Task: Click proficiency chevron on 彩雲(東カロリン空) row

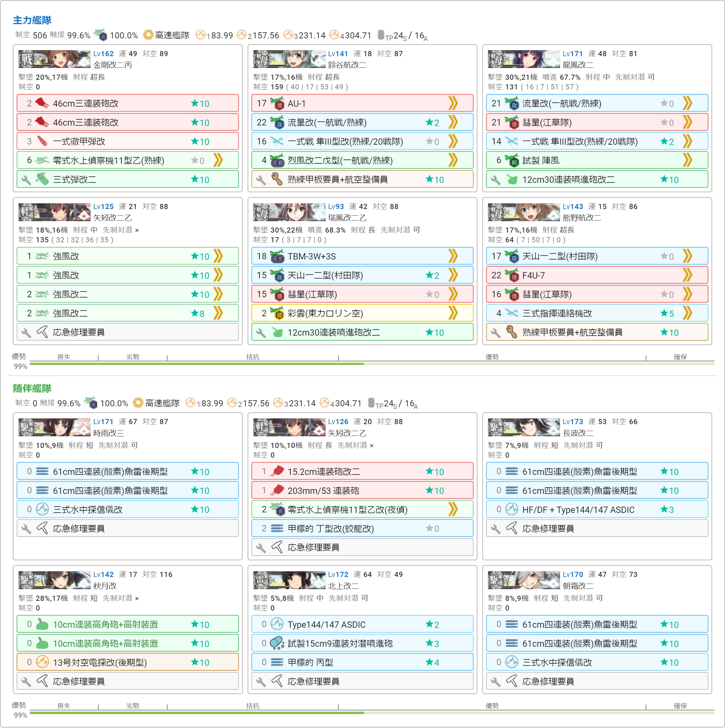Action: [x=453, y=313]
